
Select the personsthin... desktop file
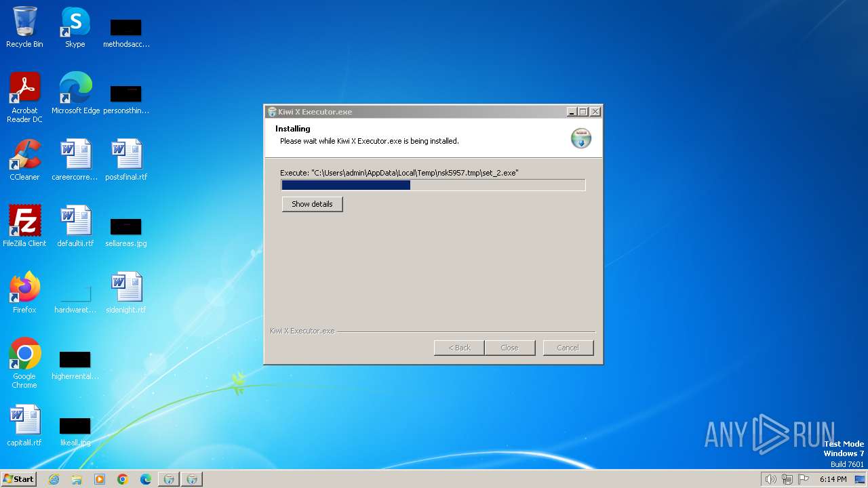(126, 99)
